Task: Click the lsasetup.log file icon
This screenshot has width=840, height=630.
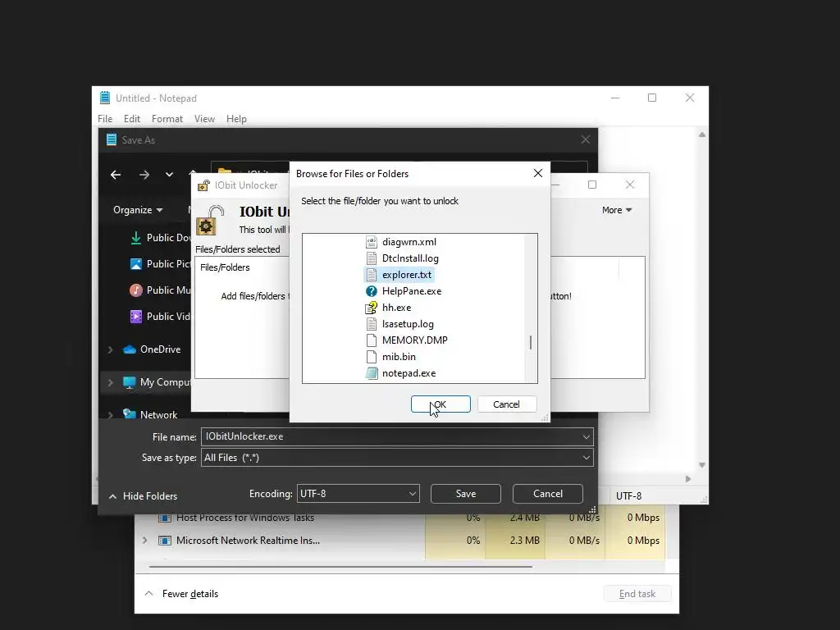Action: point(372,324)
